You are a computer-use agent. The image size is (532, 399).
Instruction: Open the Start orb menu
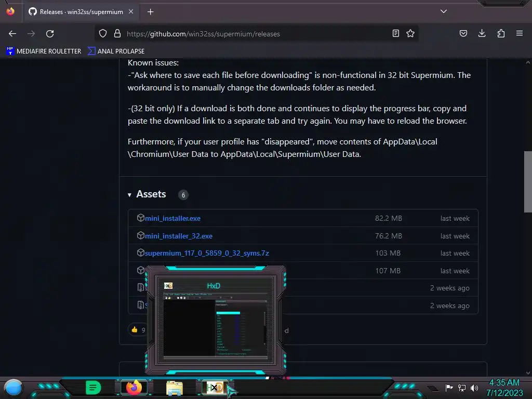pyautogui.click(x=14, y=388)
